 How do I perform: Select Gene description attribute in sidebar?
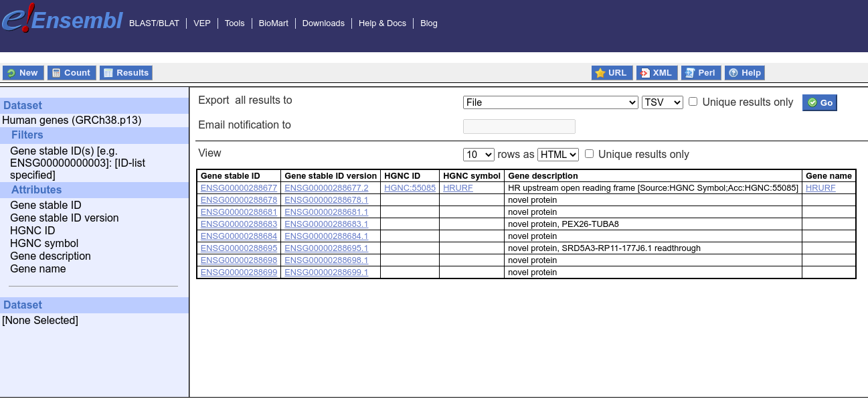pyautogui.click(x=50, y=256)
